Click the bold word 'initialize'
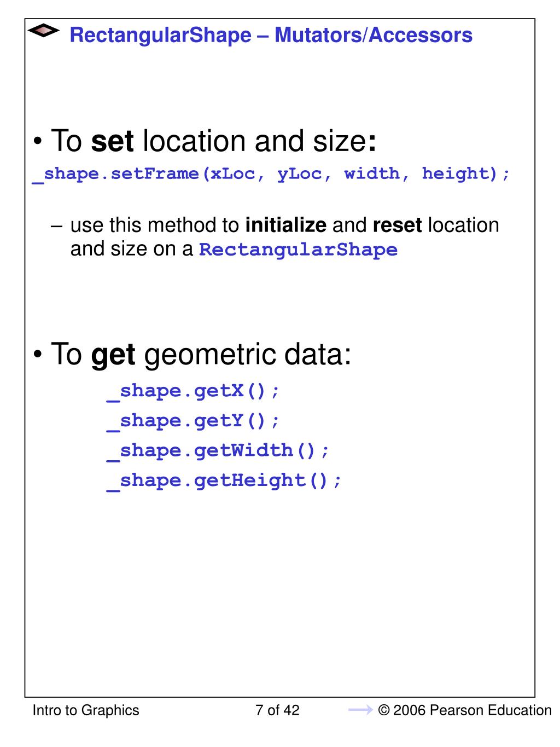The width and height of the screenshot is (560, 747). [285, 225]
